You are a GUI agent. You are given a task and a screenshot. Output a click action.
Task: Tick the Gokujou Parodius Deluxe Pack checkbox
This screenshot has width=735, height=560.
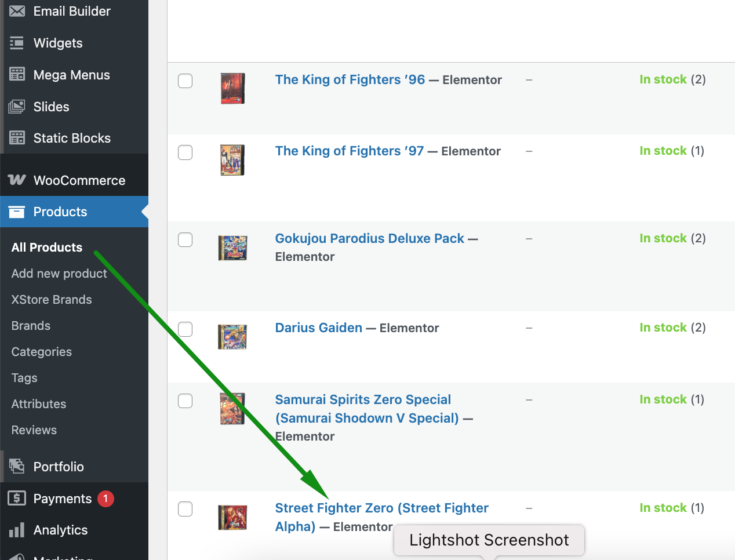tap(185, 239)
